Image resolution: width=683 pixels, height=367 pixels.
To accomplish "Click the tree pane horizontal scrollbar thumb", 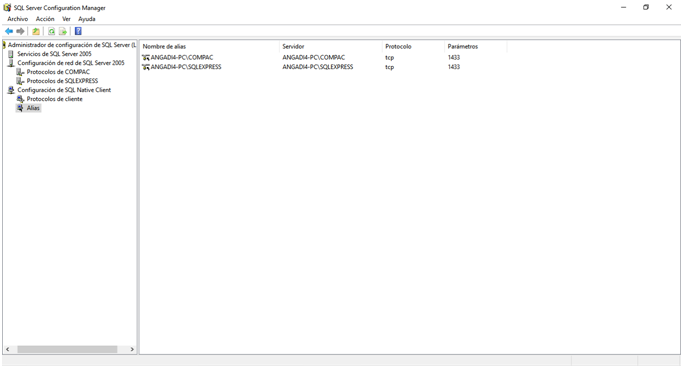I will pyautogui.click(x=67, y=350).
